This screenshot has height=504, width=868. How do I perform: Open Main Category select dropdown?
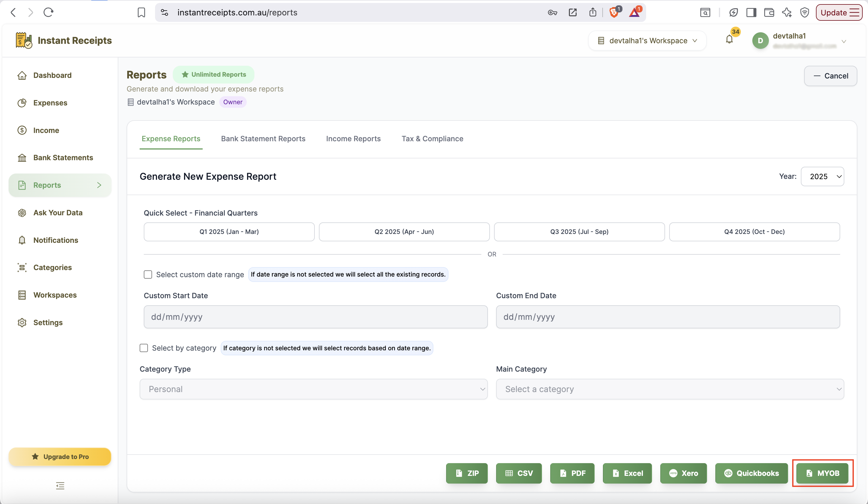click(x=670, y=389)
